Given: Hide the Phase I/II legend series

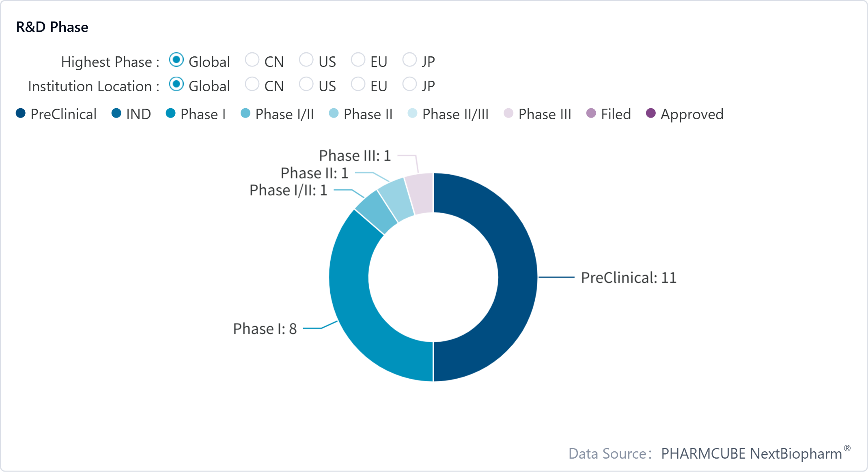Looking at the screenshot, I should (x=277, y=114).
